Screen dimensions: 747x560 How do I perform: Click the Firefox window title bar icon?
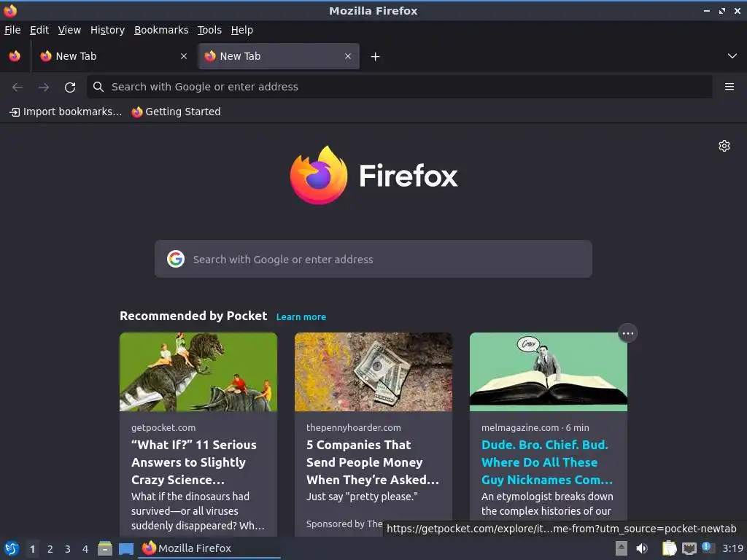pos(10,10)
